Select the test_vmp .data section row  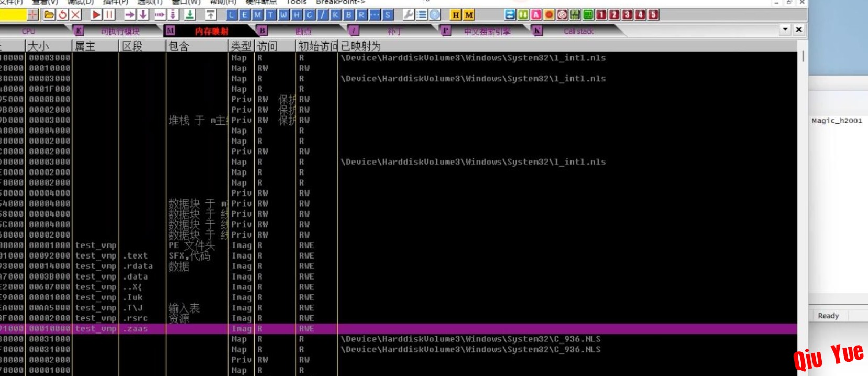pos(398,277)
